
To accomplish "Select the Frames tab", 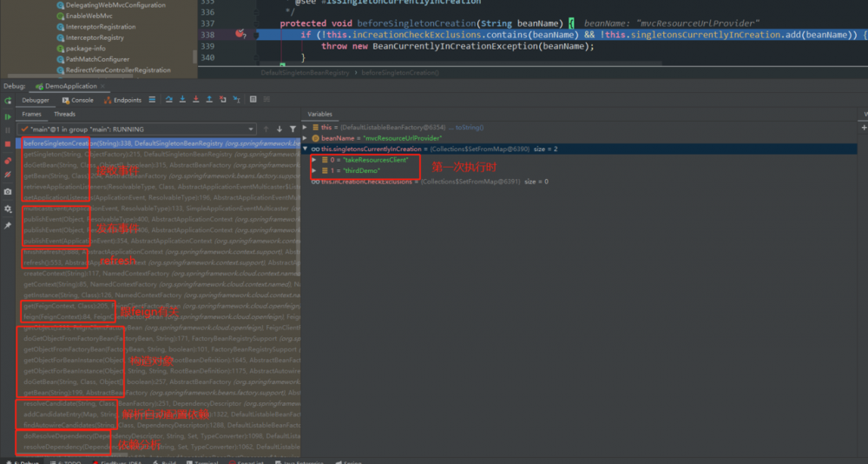I will click(31, 114).
